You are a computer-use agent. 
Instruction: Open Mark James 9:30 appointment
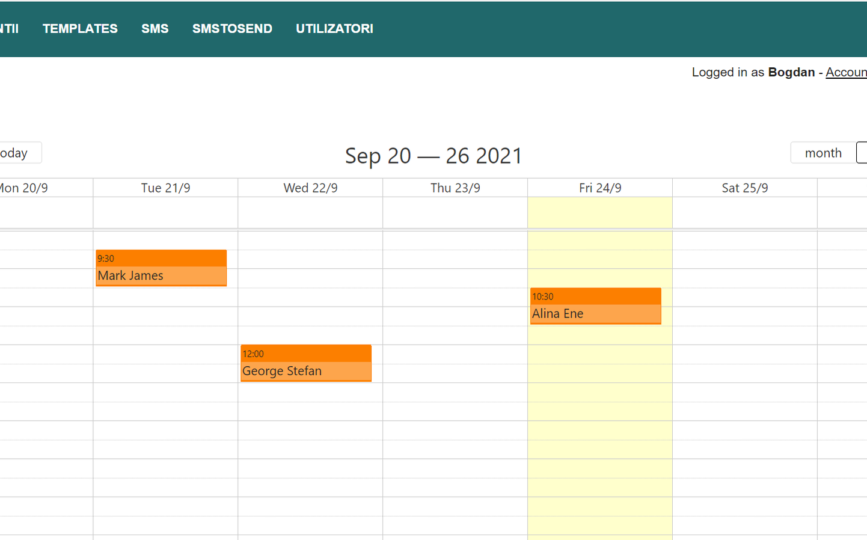pyautogui.click(x=161, y=268)
